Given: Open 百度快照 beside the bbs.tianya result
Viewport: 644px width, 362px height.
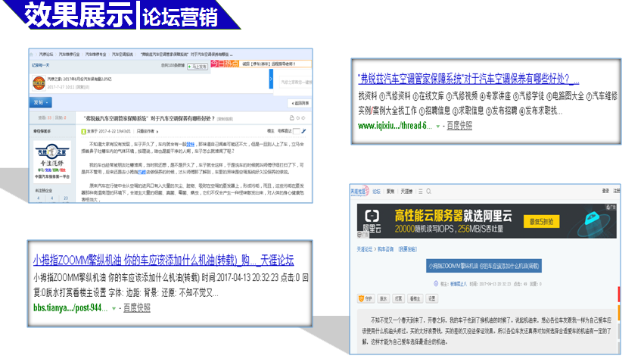Looking at the screenshot, I should pos(137,307).
